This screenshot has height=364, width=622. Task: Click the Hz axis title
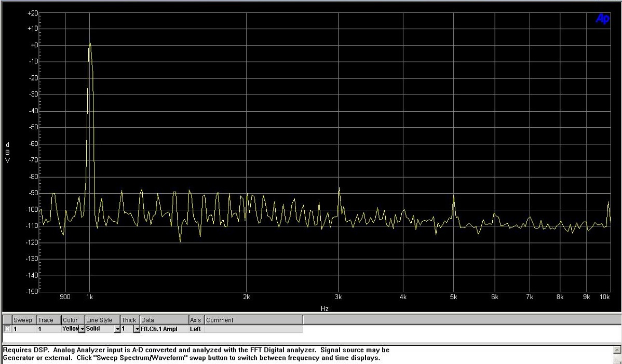point(324,308)
